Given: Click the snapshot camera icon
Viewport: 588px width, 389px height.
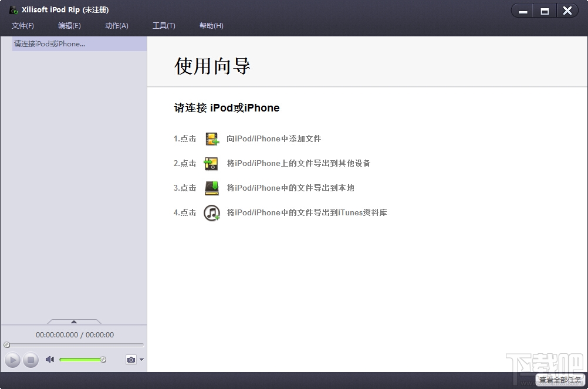Looking at the screenshot, I should coord(131,360).
